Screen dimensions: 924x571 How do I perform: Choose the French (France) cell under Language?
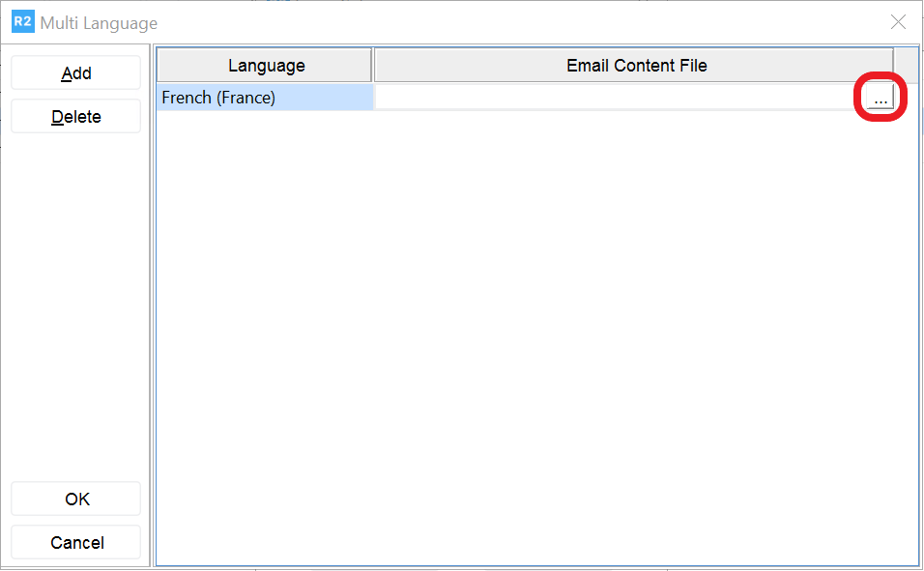pos(266,97)
